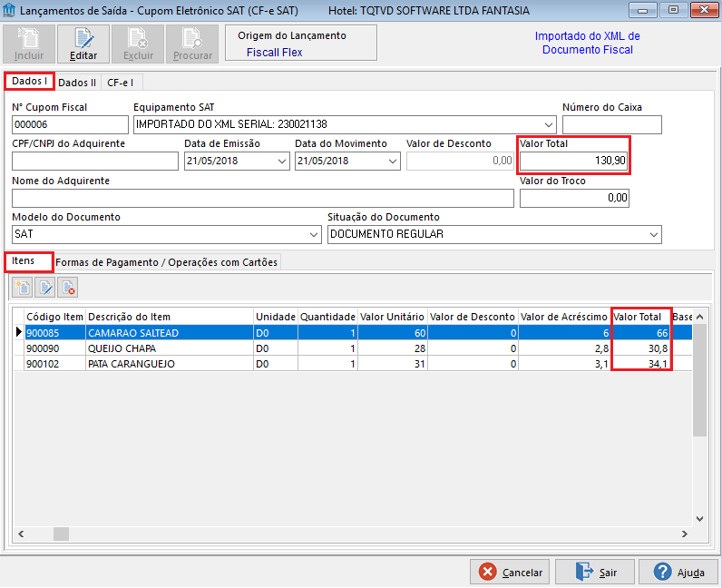Open Ajuda help button
The image size is (722, 588).
pyautogui.click(x=678, y=572)
